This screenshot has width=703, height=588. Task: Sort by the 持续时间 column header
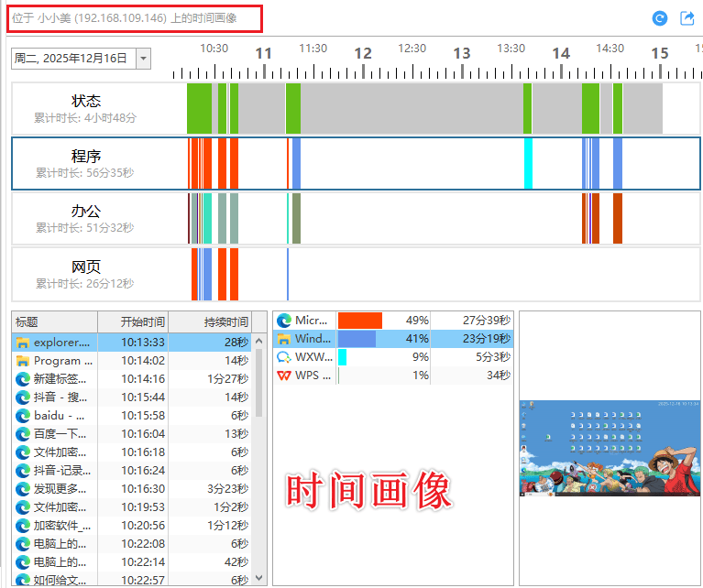[225, 322]
